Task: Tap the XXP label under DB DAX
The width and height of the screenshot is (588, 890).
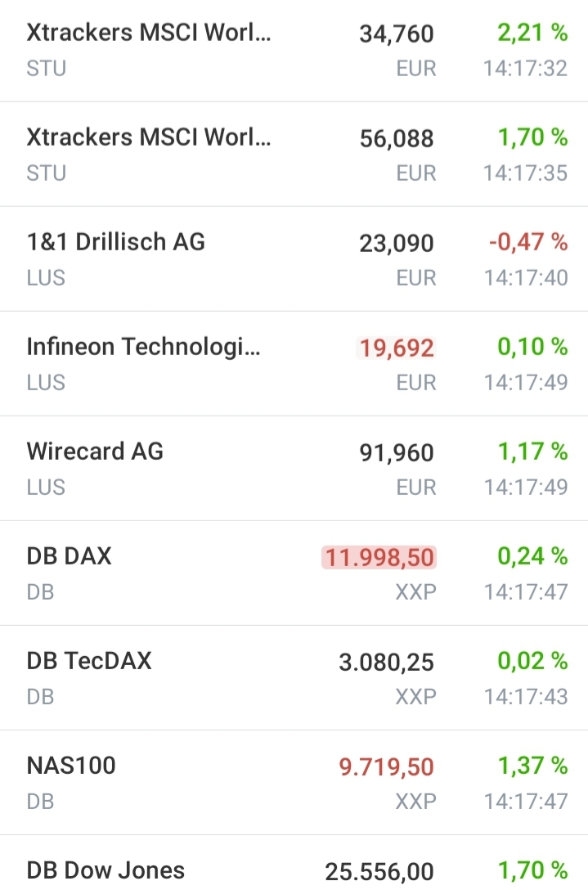Action: [416, 592]
